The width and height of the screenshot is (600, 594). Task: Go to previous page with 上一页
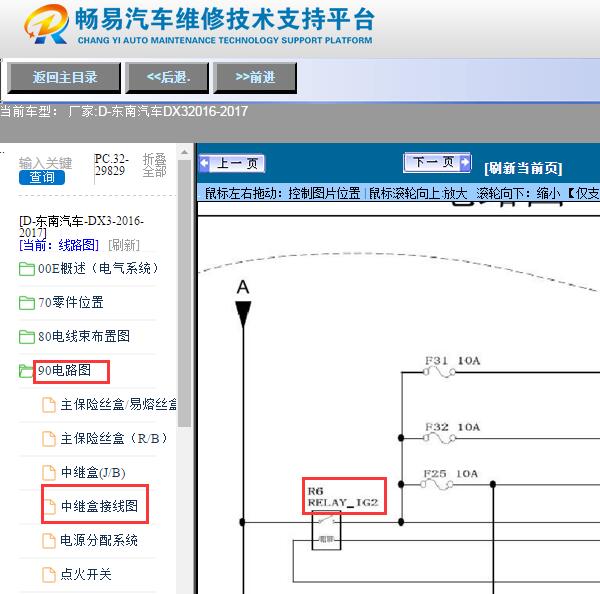(x=232, y=164)
